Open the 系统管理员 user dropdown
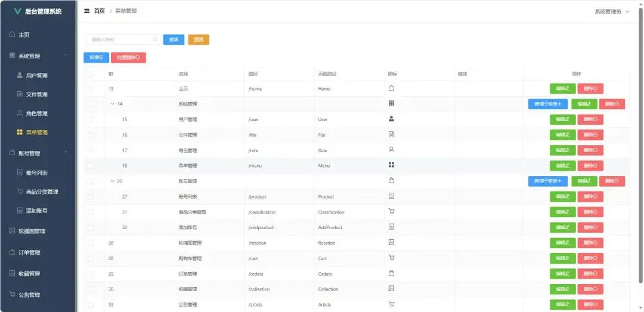Image resolution: width=644 pixels, height=312 pixels. point(612,12)
